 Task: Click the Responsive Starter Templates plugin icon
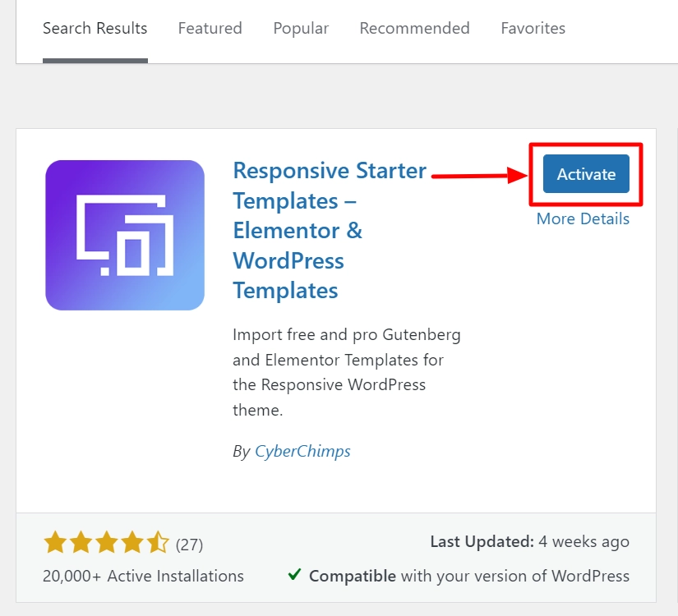(125, 235)
